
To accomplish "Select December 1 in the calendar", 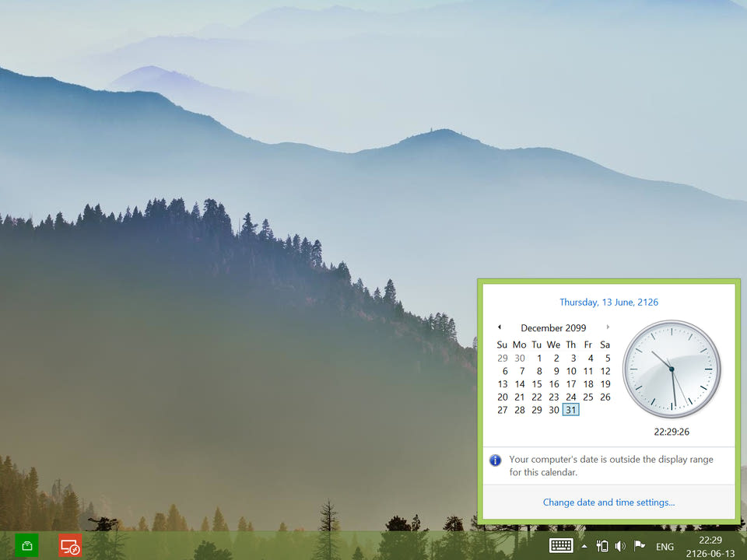I will [x=538, y=358].
